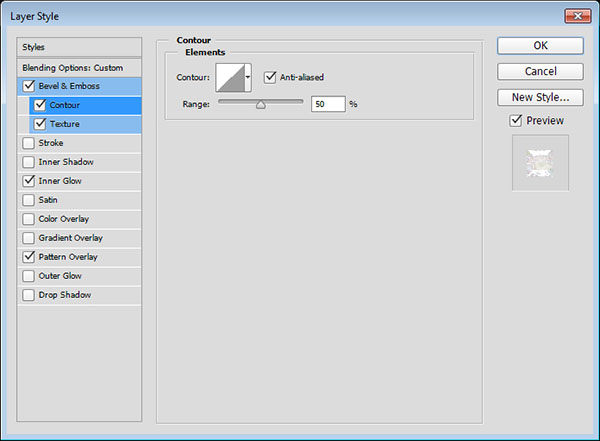Viewport: 600px width, 441px height.
Task: Open the Inner Glow settings
Action: [x=79, y=181]
